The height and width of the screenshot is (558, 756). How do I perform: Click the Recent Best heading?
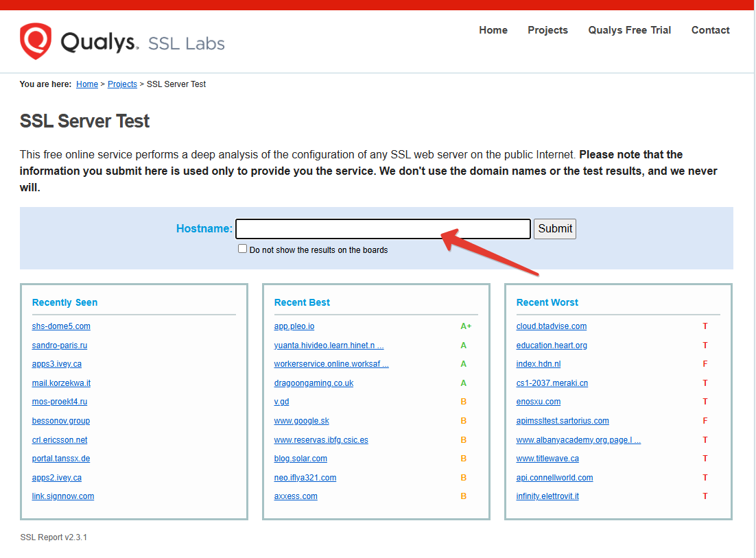coord(302,302)
